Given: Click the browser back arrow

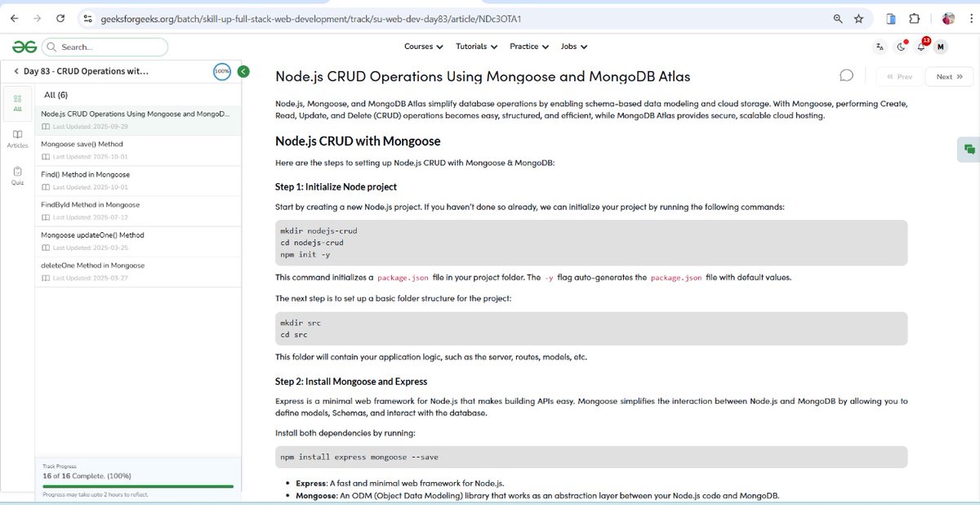Looking at the screenshot, I should pyautogui.click(x=14, y=18).
